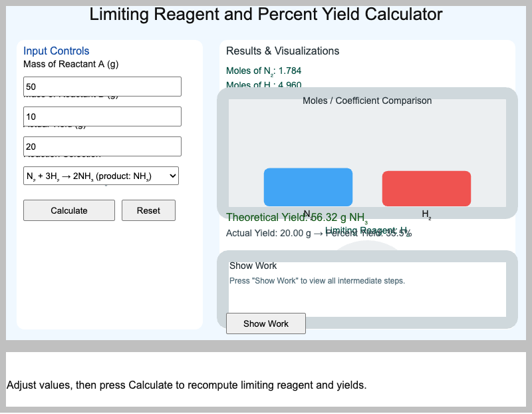Image resolution: width=532 pixels, height=414 pixels.
Task: Click the blue N2 comparison bar
Action: point(308,187)
